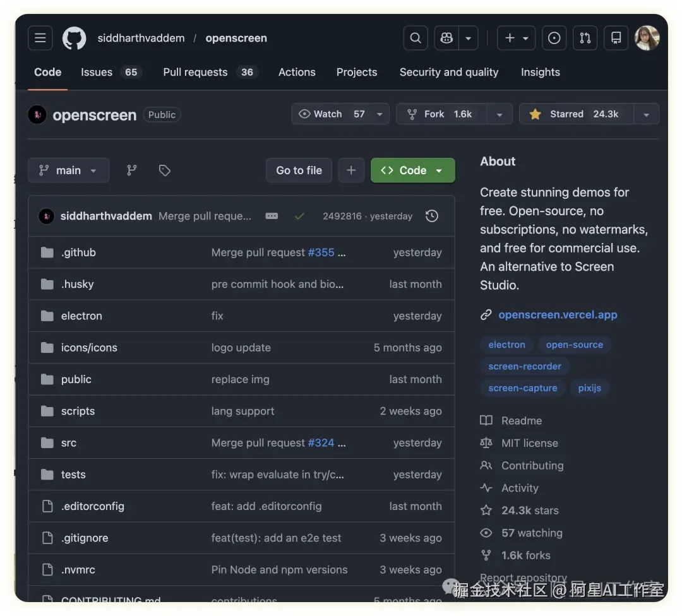View the commit status check mark
Image resolution: width=682 pixels, height=616 pixels.
299,216
